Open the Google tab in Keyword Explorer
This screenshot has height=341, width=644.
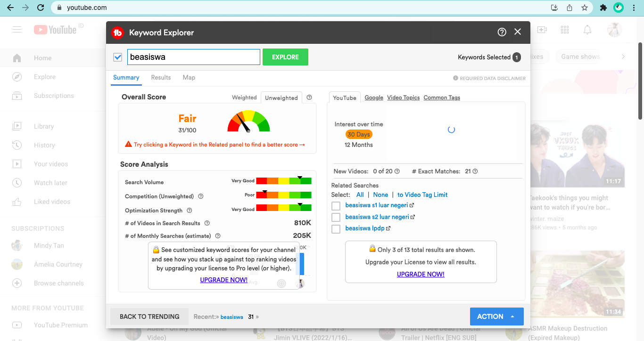click(374, 97)
